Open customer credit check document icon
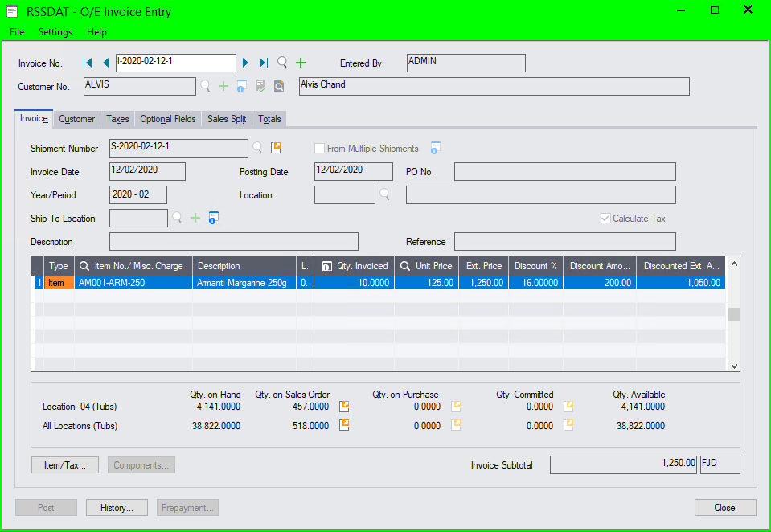Viewport: 771px width, 532px height. (260, 86)
